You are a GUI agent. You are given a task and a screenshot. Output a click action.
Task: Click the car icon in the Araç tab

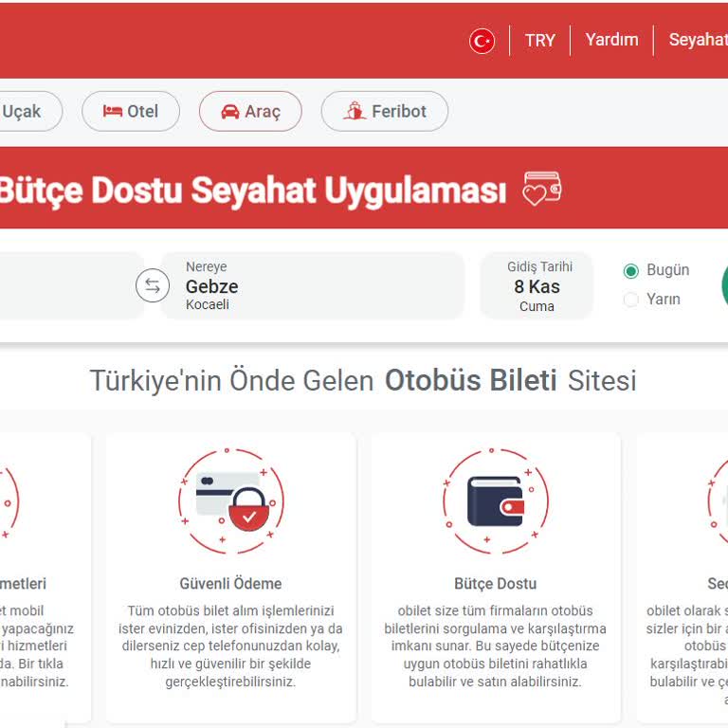(229, 112)
